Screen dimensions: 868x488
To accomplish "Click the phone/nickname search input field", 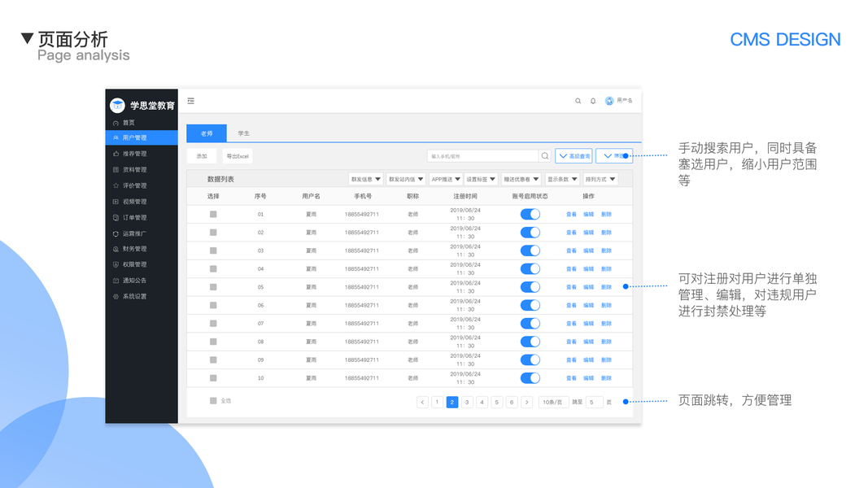I will [x=482, y=156].
